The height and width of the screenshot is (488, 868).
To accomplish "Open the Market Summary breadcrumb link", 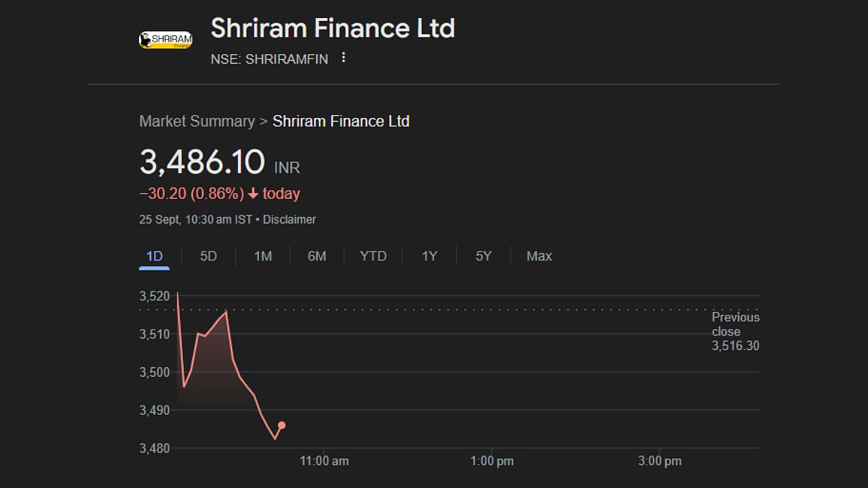I will [x=197, y=121].
